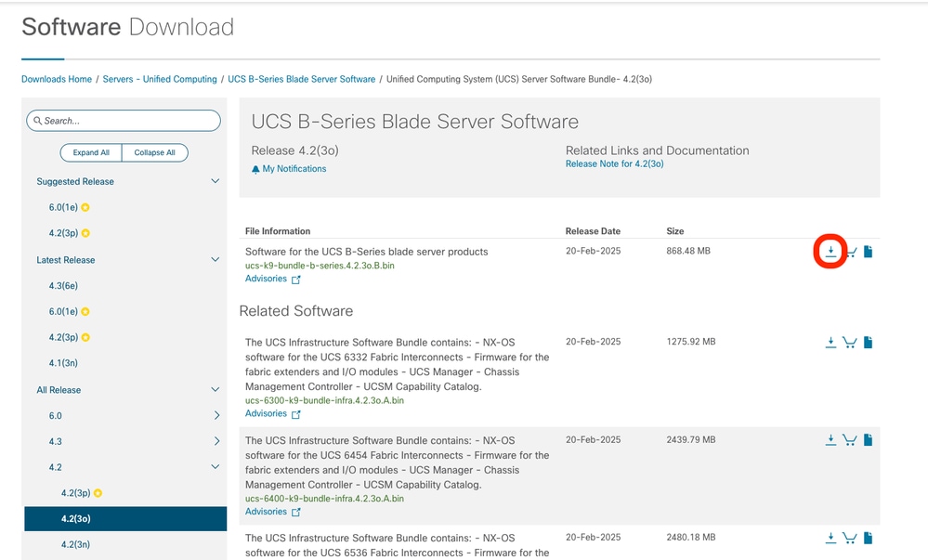Select release 4.2(3n) in the tree
This screenshot has width=928, height=560.
[x=76, y=544]
